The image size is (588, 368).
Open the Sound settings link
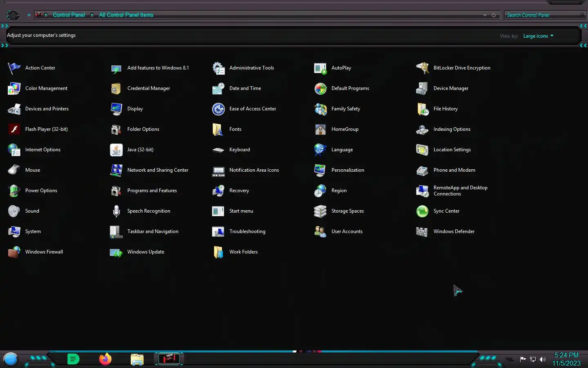32,211
